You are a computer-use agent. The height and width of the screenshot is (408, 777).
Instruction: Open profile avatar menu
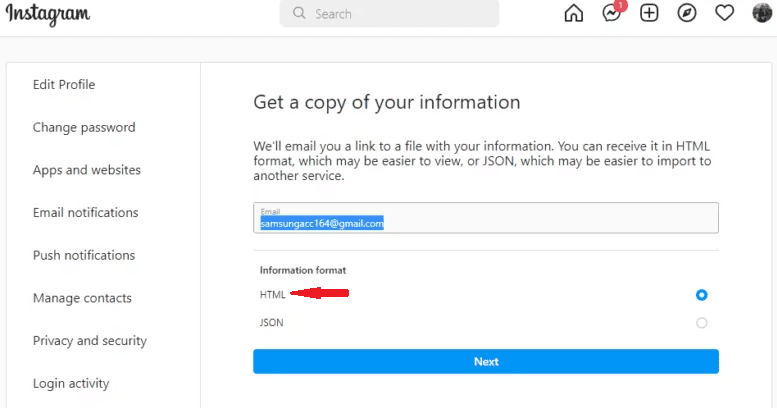coord(762,13)
